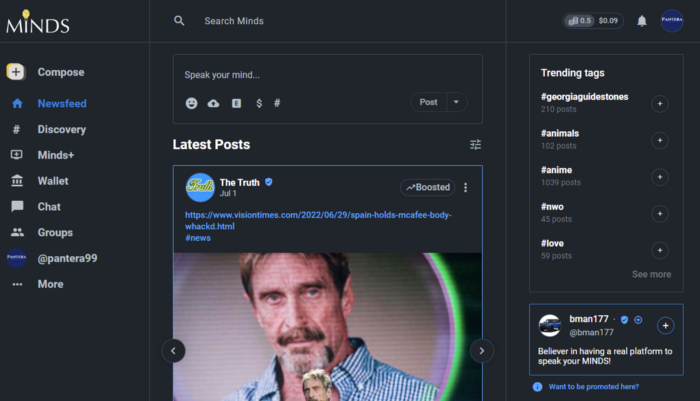Click the info icon beside promoted link
Image resolution: width=700 pixels, height=401 pixels.
point(537,387)
